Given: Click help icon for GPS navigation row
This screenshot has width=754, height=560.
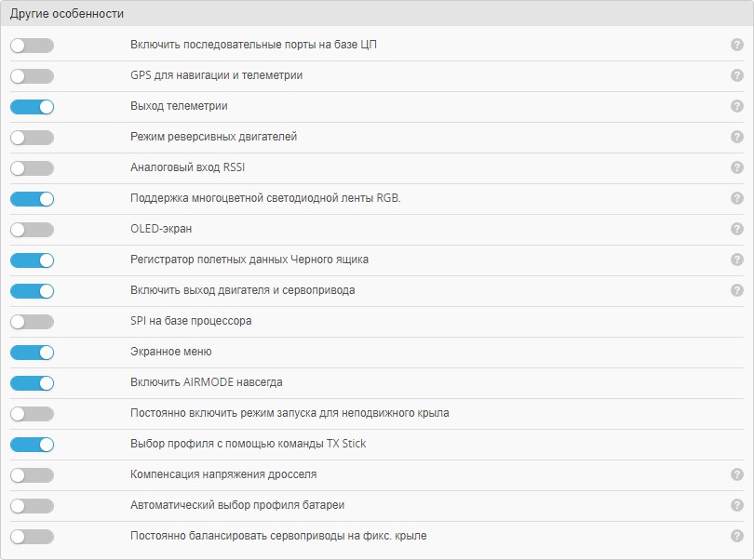Looking at the screenshot, I should pos(736,75).
